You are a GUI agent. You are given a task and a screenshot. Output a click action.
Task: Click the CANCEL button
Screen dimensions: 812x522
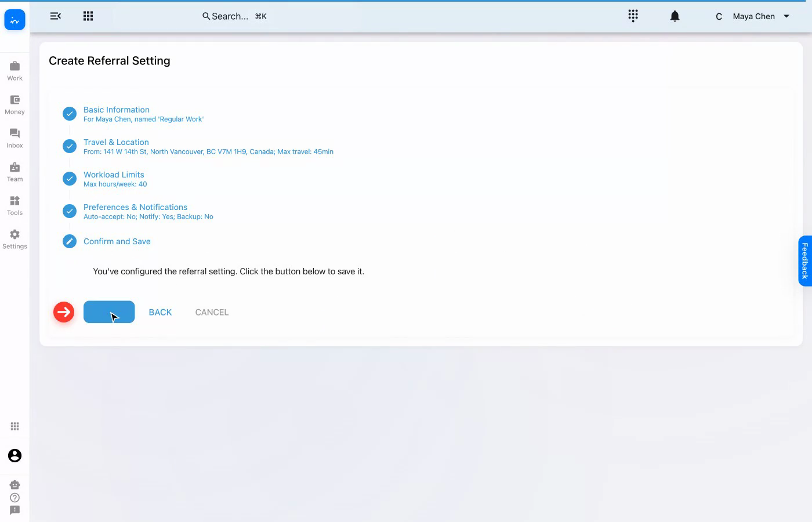[212, 312]
